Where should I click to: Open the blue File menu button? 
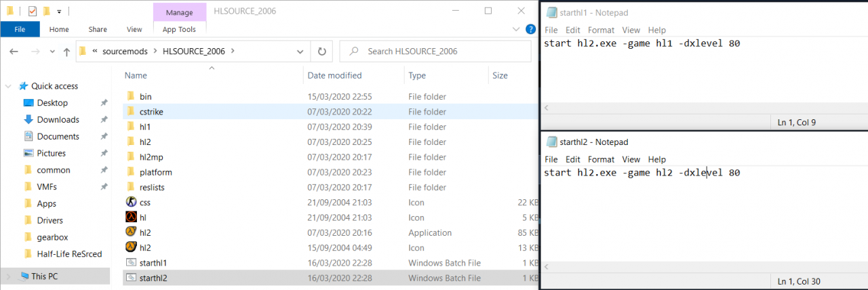20,29
